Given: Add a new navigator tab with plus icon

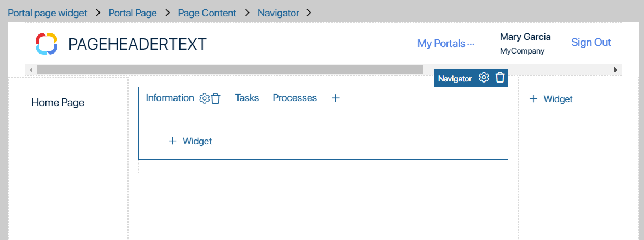Looking at the screenshot, I should (x=335, y=98).
